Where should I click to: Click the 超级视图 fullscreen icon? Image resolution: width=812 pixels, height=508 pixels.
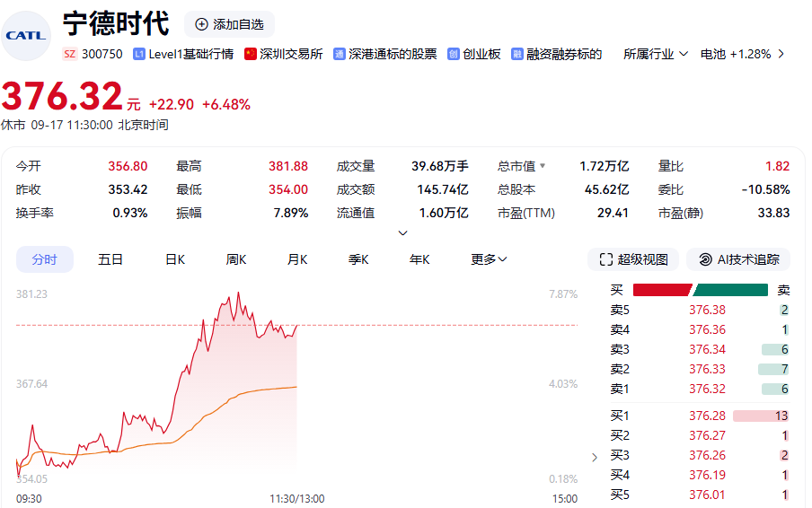(605, 259)
